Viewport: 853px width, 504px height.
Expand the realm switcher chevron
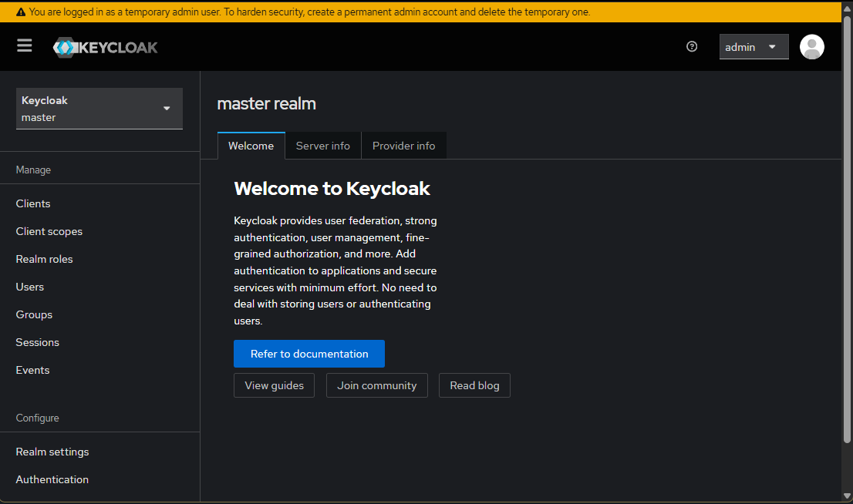(166, 108)
